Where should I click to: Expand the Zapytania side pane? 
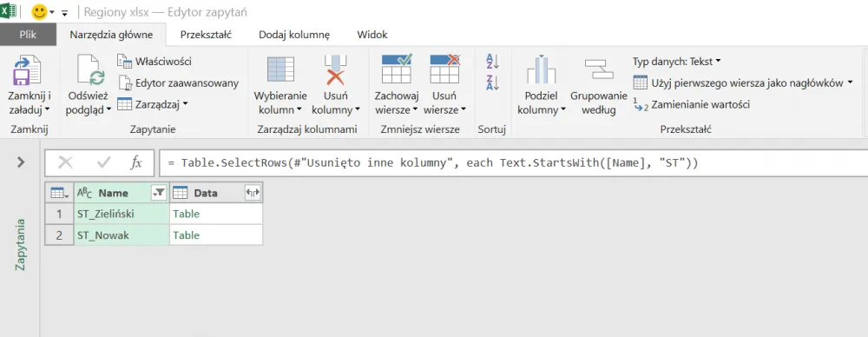point(21,162)
